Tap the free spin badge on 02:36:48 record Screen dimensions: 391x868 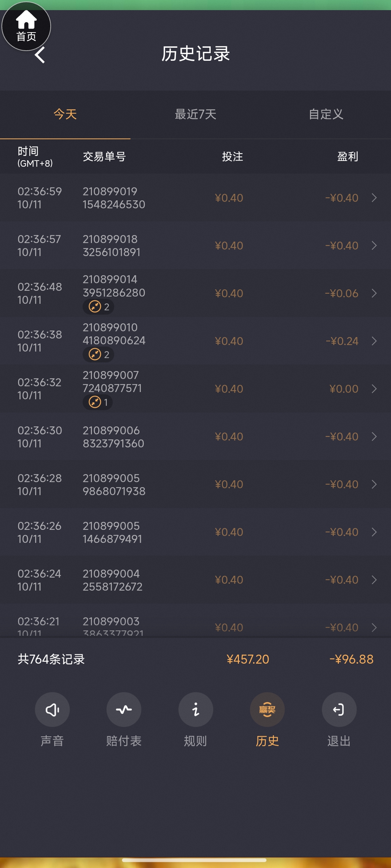pos(98,307)
